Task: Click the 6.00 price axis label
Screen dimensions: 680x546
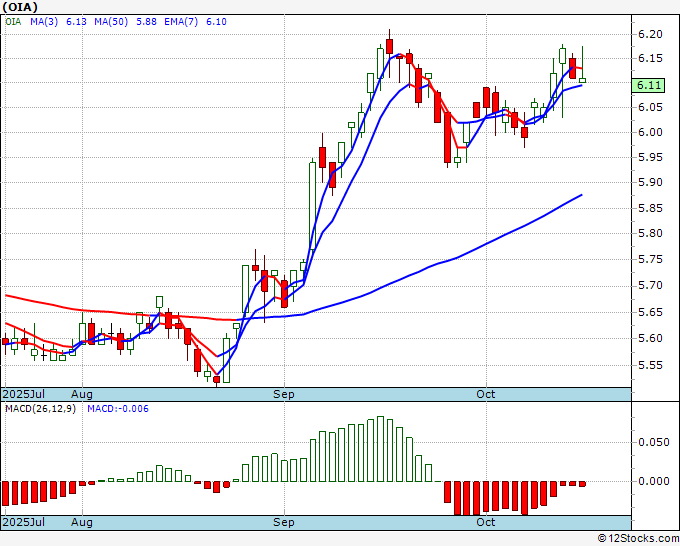Action: 651,132
